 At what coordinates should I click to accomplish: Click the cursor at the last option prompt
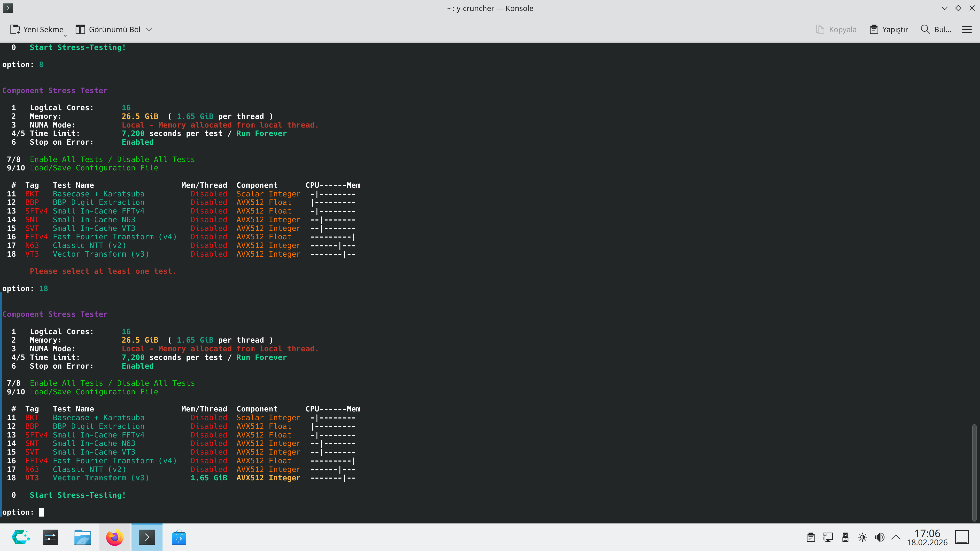pos(41,512)
